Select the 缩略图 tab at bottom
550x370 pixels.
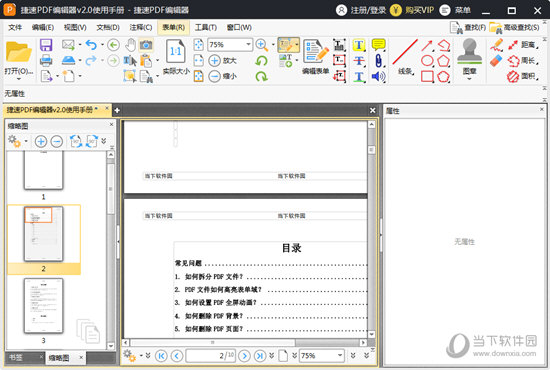[x=59, y=358]
